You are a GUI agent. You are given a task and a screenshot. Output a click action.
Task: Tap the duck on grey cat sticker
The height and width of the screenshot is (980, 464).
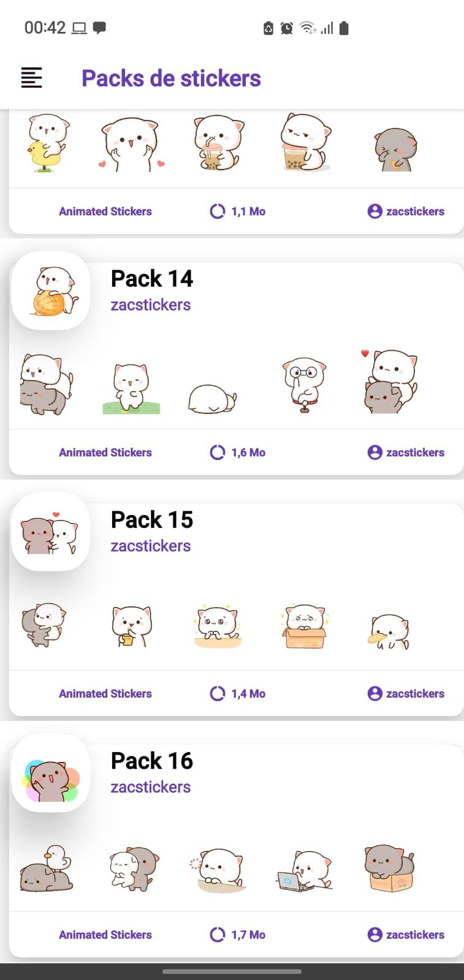pos(47,868)
